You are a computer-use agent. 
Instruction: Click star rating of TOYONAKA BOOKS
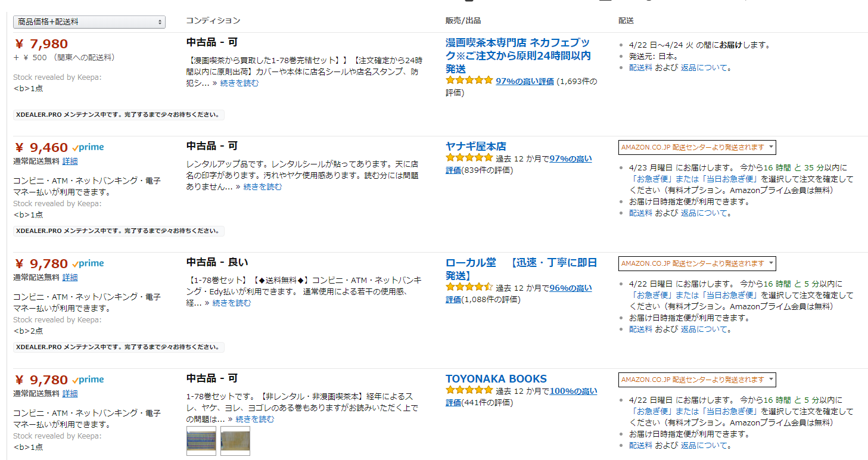point(469,391)
